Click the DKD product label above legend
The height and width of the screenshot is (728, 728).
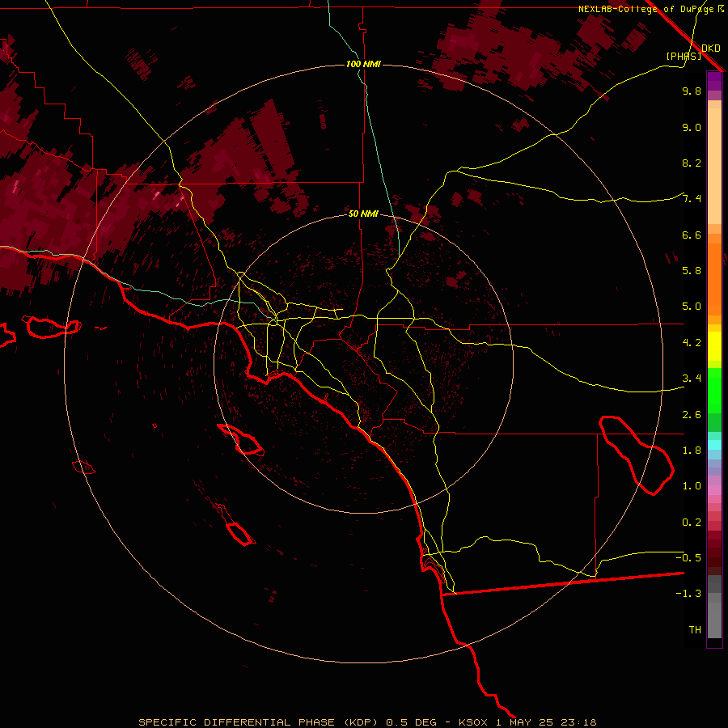tap(711, 49)
